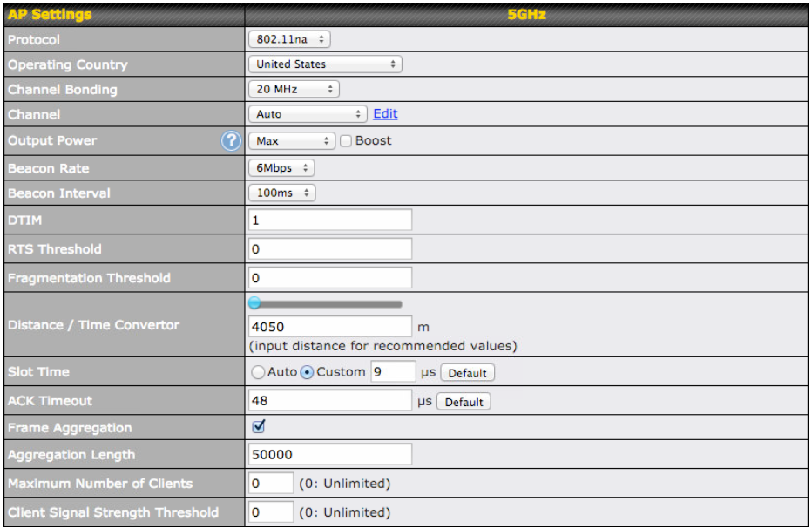Screen dimensions: 812x529
Task: Uncheck the Frame Aggregation checkbox
Action: tap(258, 427)
